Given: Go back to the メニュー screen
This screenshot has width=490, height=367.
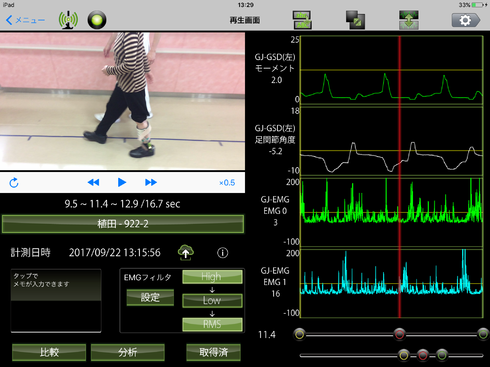Looking at the screenshot, I should tap(25, 20).
